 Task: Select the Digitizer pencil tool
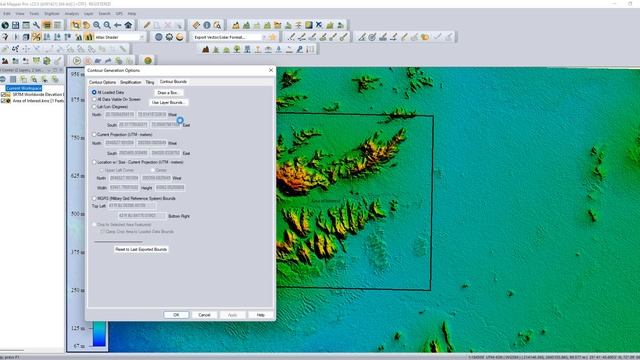[x=147, y=25]
